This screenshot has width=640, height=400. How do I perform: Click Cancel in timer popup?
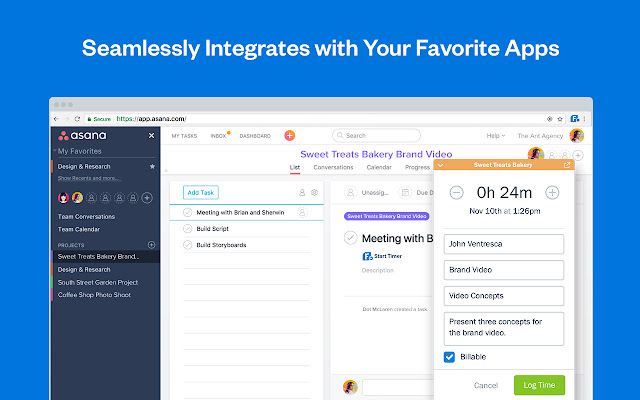[x=486, y=385]
